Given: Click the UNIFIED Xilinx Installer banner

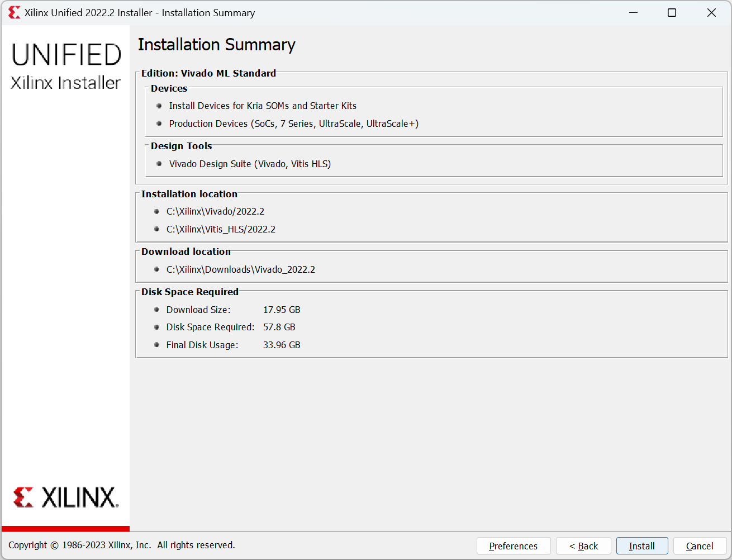Looking at the screenshot, I should point(65,66).
